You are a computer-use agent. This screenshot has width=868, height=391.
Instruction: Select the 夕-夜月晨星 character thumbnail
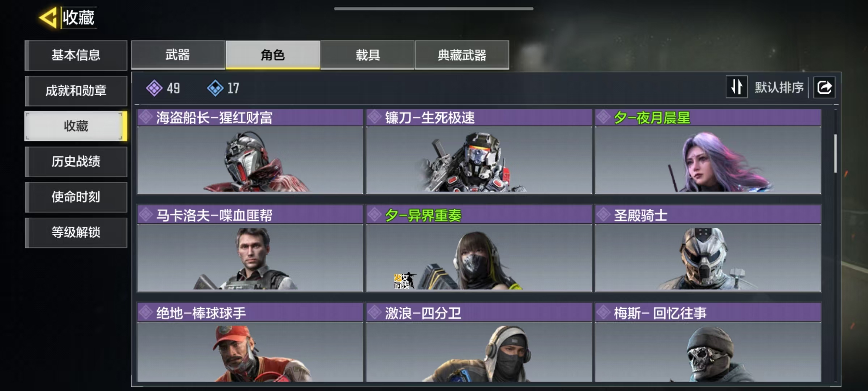coord(708,160)
